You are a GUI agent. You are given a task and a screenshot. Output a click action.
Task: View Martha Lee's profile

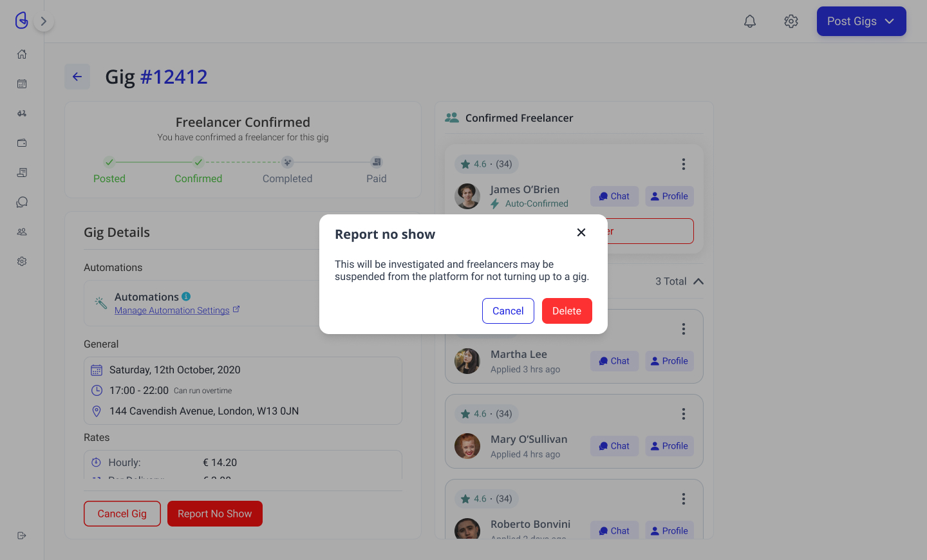[669, 361]
